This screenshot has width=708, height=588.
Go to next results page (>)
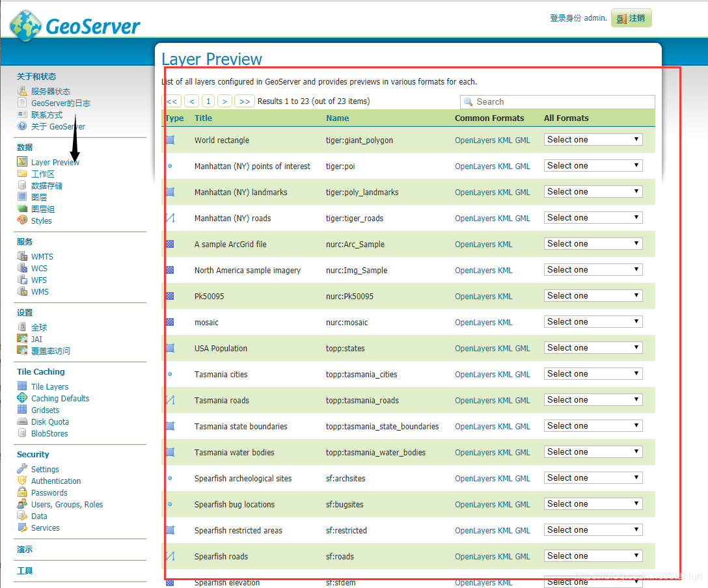pos(225,101)
